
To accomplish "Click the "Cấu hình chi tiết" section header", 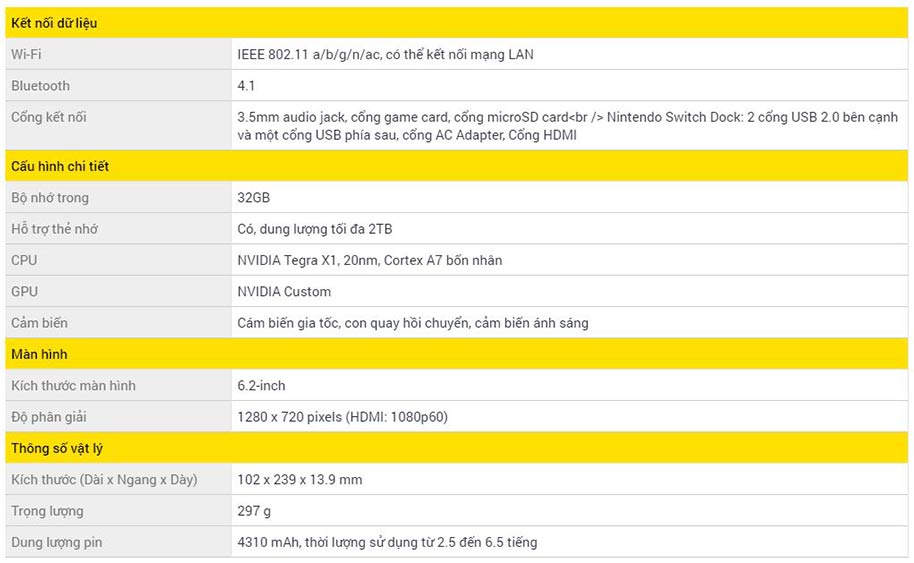I will click(60, 166).
